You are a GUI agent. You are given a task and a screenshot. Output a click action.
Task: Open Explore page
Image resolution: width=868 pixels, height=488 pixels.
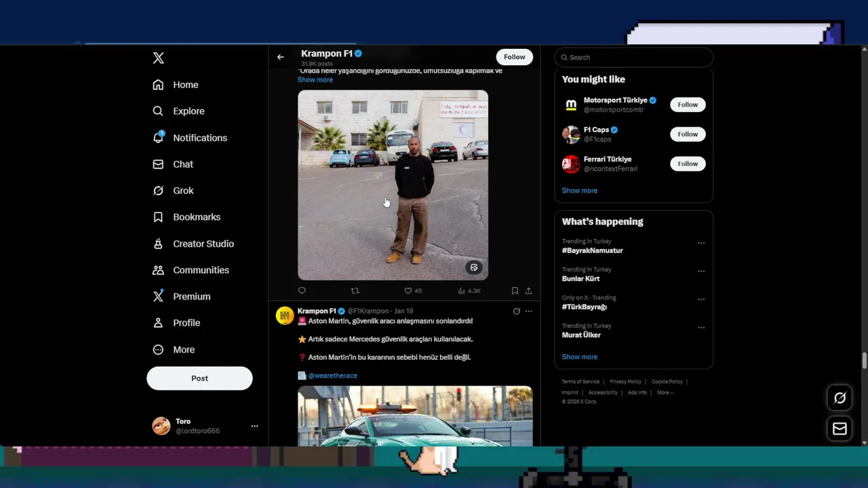pos(178,111)
